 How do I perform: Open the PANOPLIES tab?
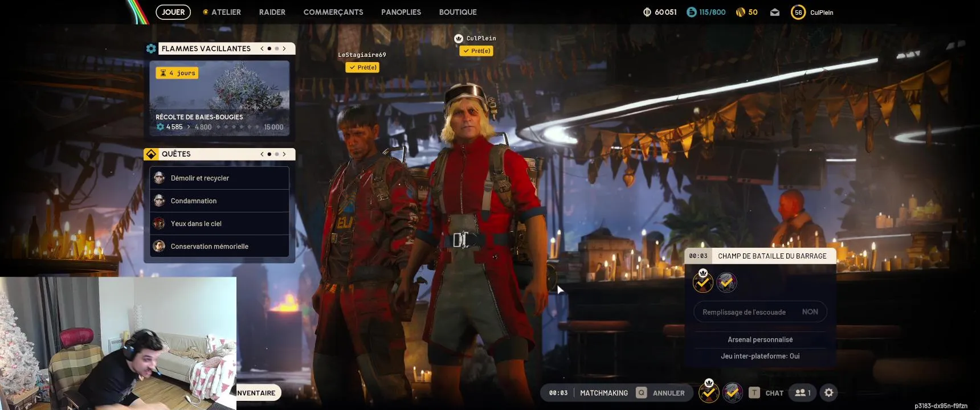401,12
